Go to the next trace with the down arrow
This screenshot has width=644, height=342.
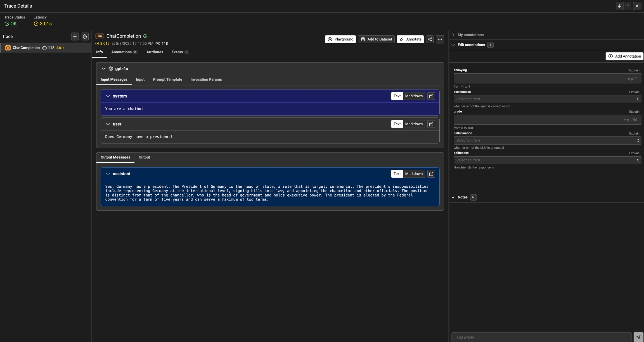[619, 6]
